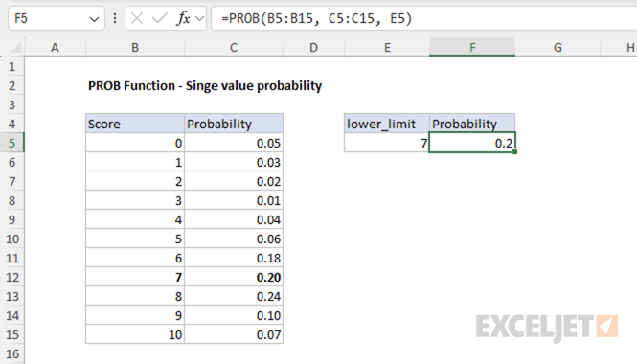The width and height of the screenshot is (637, 364).
Task: Select probability cell 0.03
Action: (234, 162)
